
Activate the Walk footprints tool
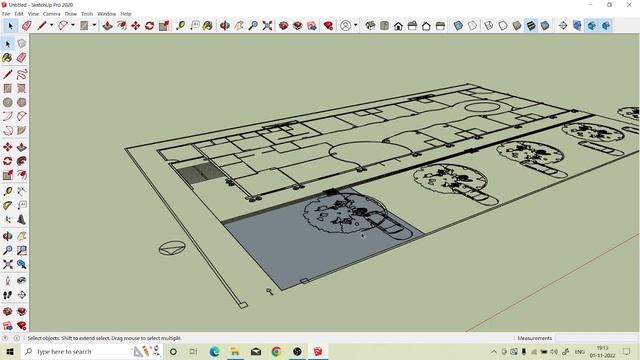[x=8, y=295]
